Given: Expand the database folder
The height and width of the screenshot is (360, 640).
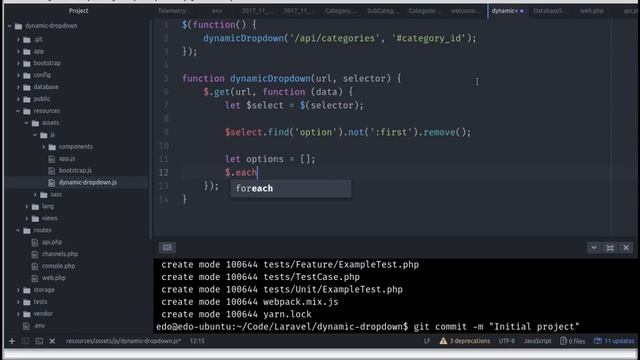Looking at the screenshot, I should (18, 87).
